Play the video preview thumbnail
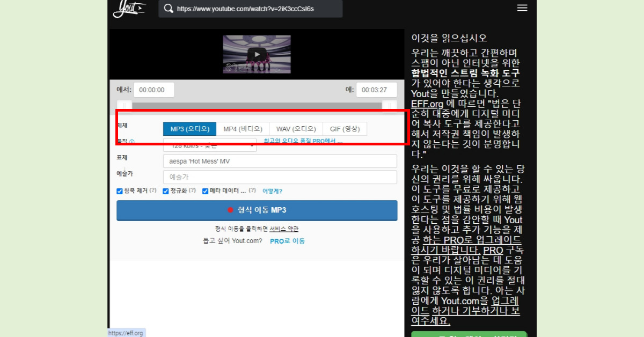644x337 pixels. [257, 54]
